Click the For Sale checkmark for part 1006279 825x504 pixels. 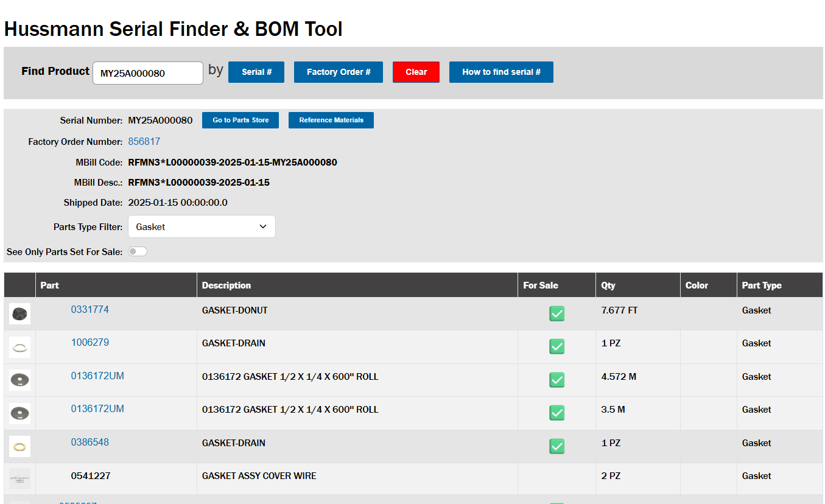(556, 346)
